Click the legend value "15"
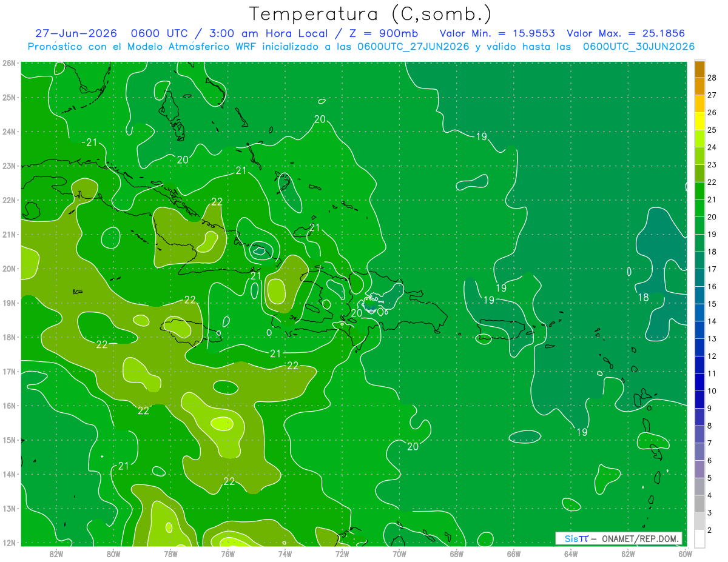This screenshot has height=562, width=728. pos(712,304)
